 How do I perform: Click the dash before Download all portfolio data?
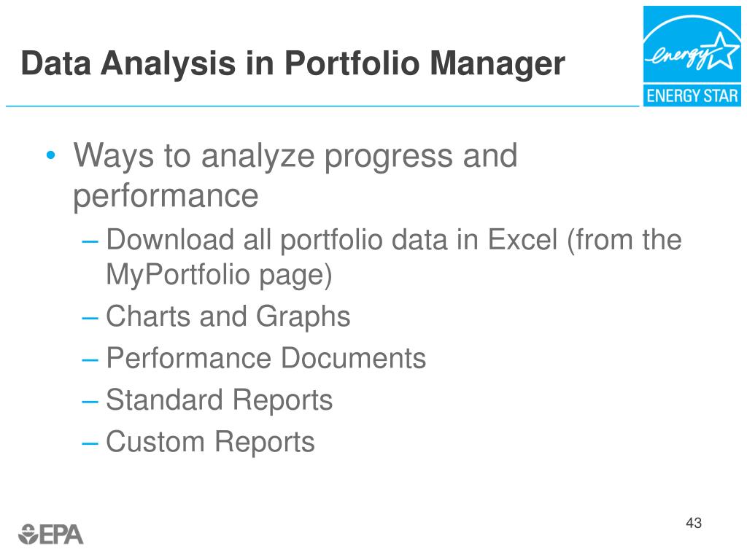(x=90, y=241)
